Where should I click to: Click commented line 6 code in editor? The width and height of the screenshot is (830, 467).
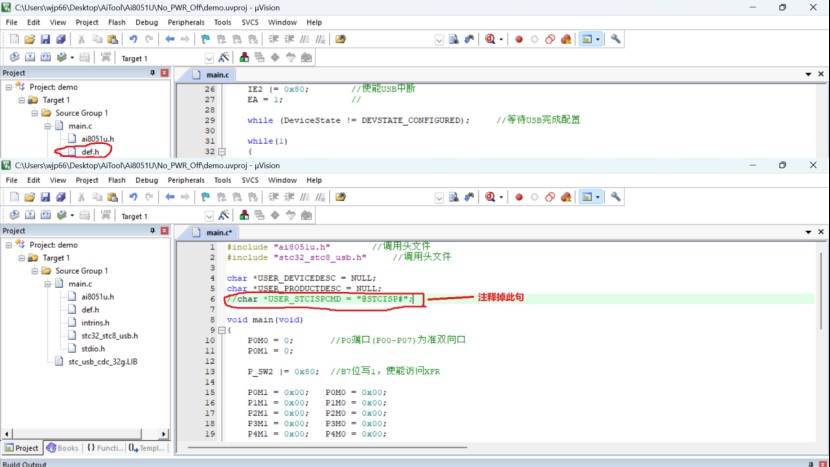click(x=319, y=299)
